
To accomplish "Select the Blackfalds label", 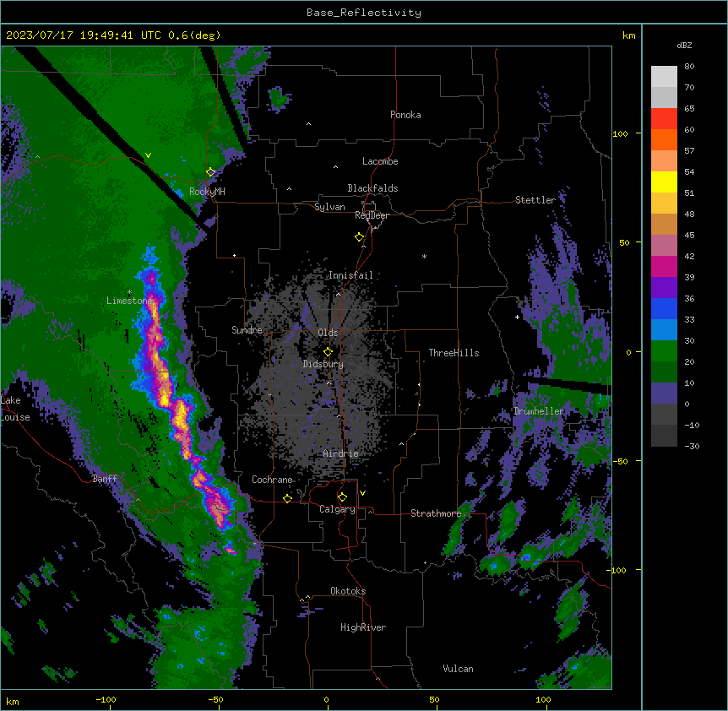I will [372, 188].
